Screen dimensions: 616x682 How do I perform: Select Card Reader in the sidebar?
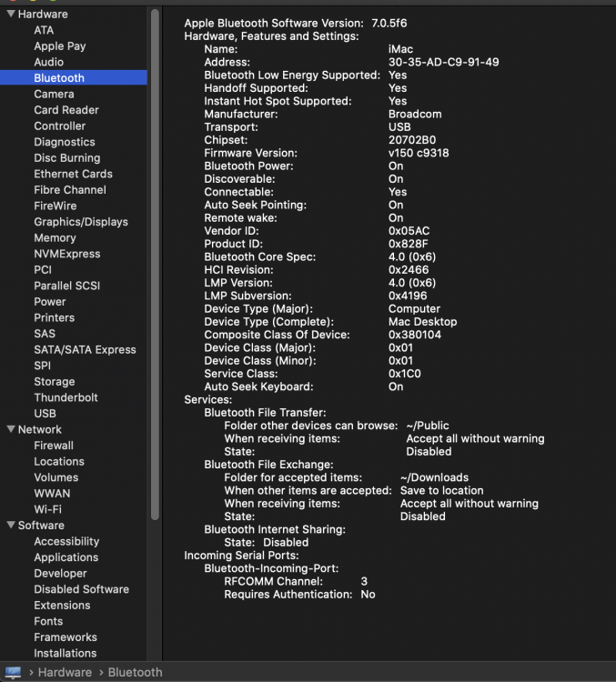66,110
